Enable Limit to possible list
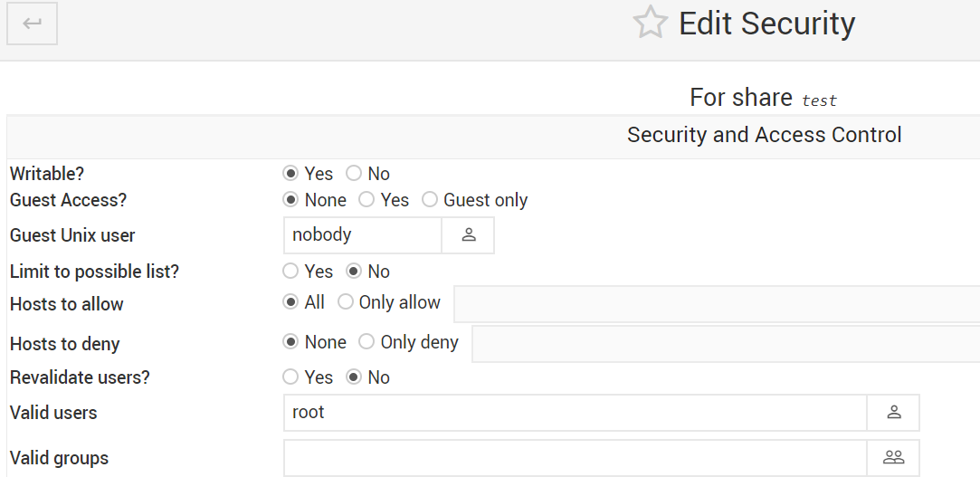Screen dimensions: 980x477 click(290, 272)
